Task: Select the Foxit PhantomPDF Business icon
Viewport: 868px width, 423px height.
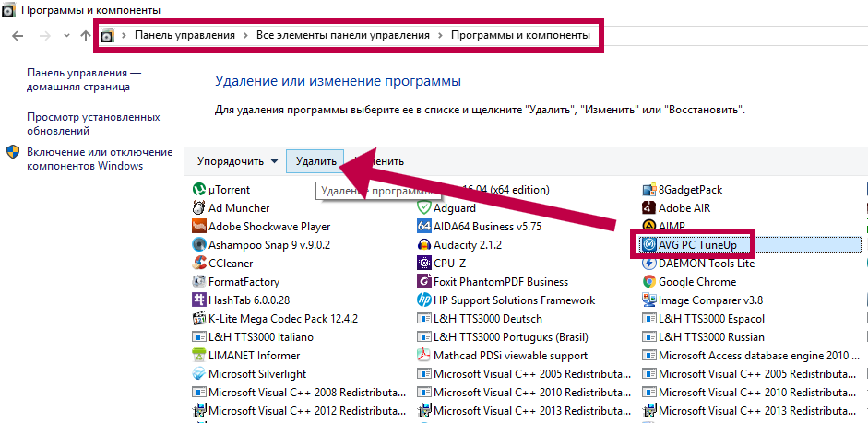Action: tap(424, 282)
